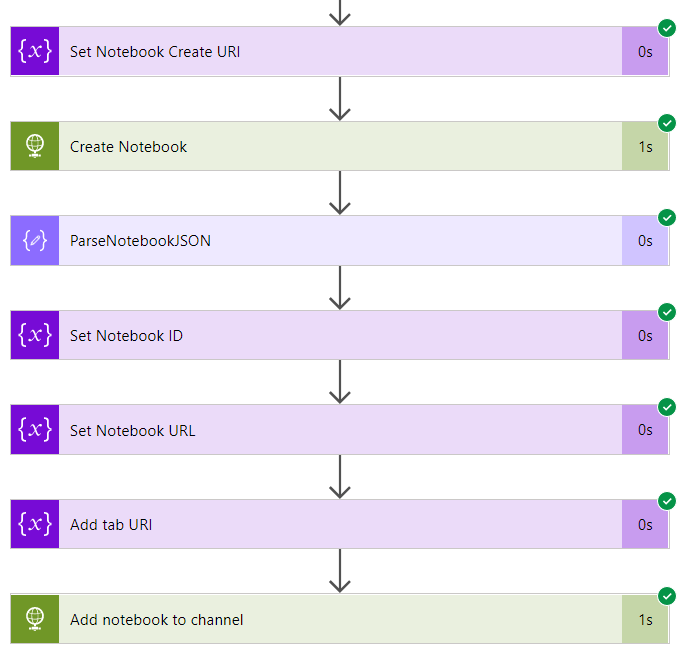Click the arrow connector above Add notebook to channel
Screen dimensions: 679x670
pos(340,571)
